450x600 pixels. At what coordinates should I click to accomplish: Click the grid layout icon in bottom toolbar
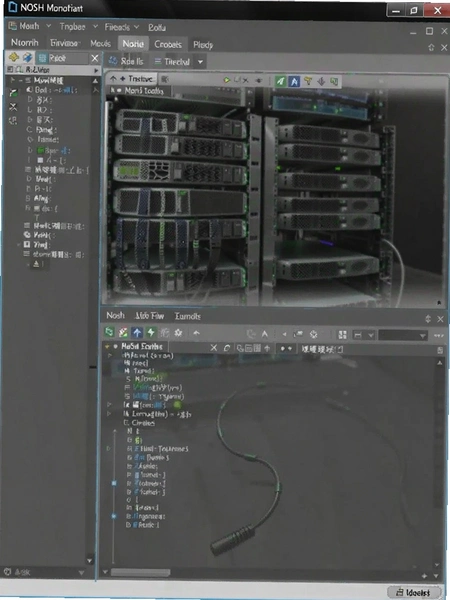pyautogui.click(x=342, y=335)
